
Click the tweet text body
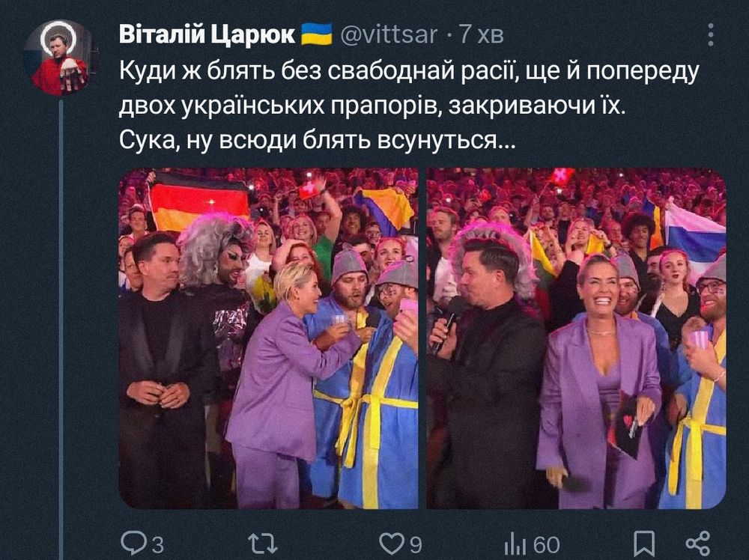(409, 106)
